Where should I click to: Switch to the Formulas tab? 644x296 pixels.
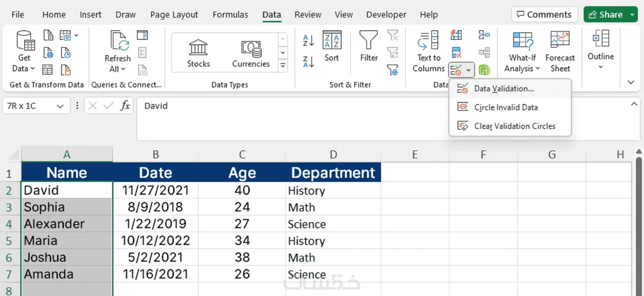[230, 14]
